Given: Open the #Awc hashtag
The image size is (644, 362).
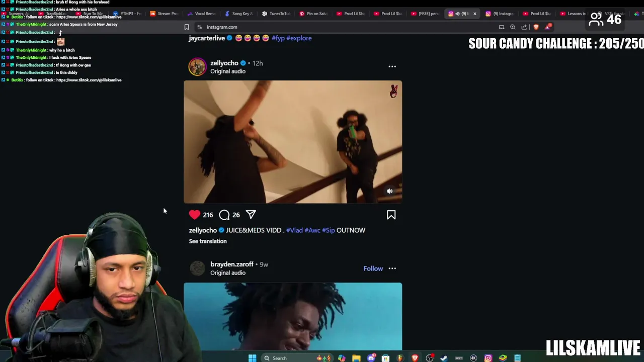Looking at the screenshot, I should (312, 230).
